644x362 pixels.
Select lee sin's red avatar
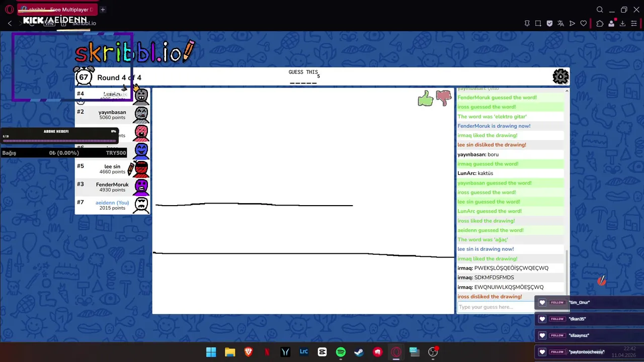pos(141,169)
